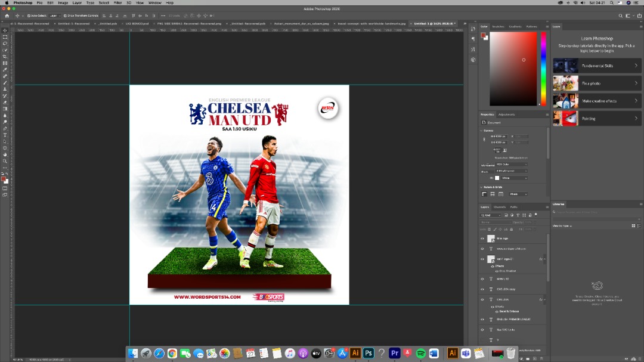
Task: Hide the CHELSEA copy text layer
Action: click(x=482, y=289)
